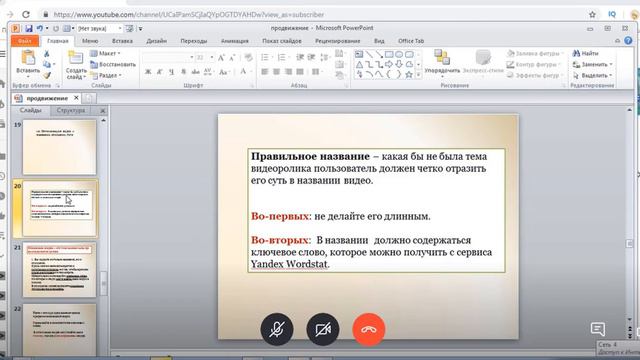Toggle text shadow formatting

coord(184,72)
